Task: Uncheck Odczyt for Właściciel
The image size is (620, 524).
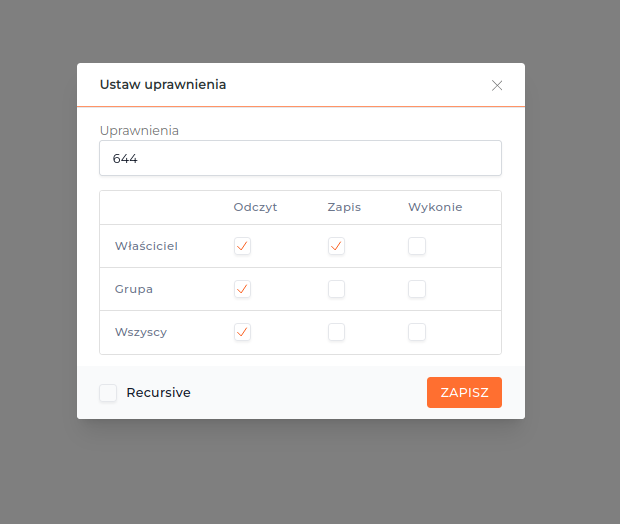Action: [242, 246]
